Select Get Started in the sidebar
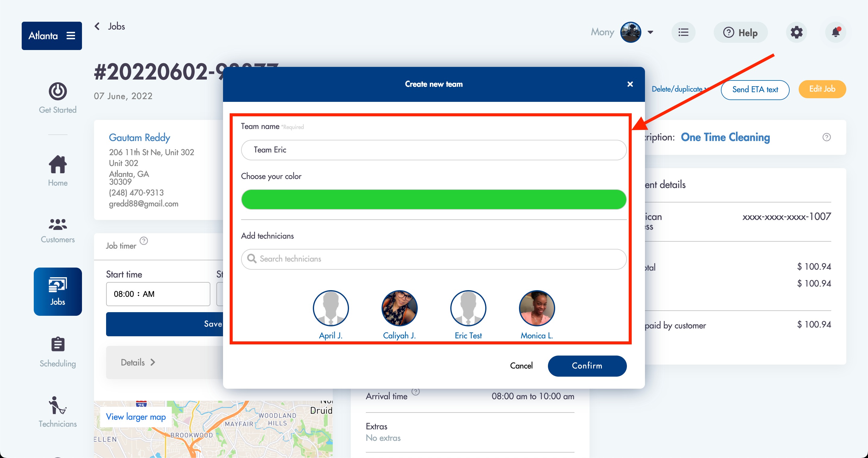Image resolution: width=868 pixels, height=458 pixels. point(58,98)
